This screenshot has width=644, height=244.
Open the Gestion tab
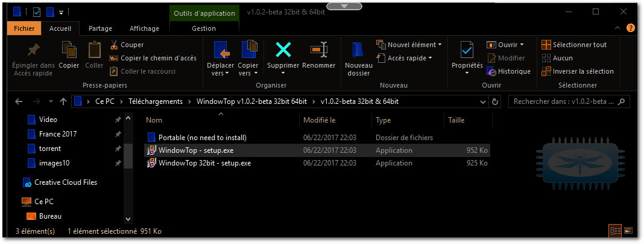(204, 28)
